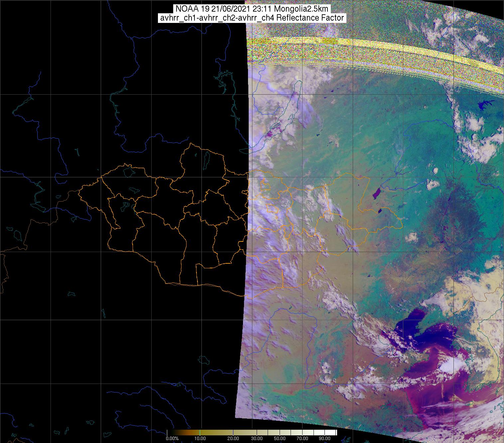Click the '0.00%' label on the reflectance scale
Viewport: 504px width, 443px height.
click(x=172, y=438)
